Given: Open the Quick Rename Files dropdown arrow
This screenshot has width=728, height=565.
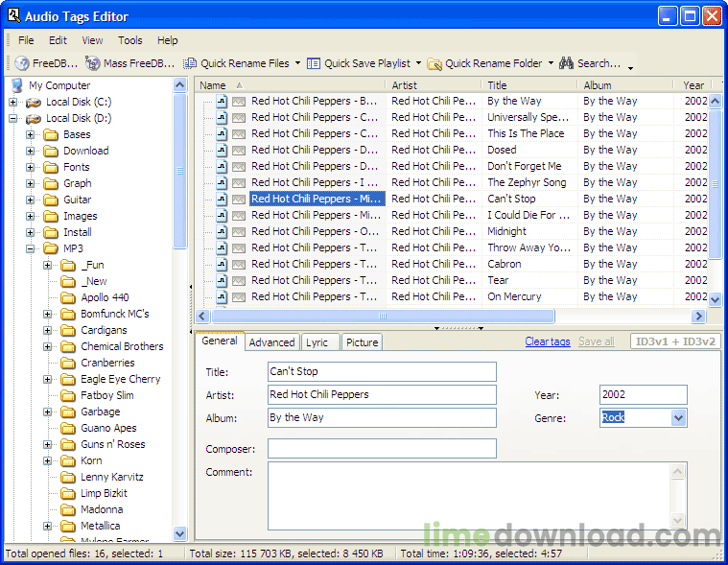Looking at the screenshot, I should pos(297,63).
